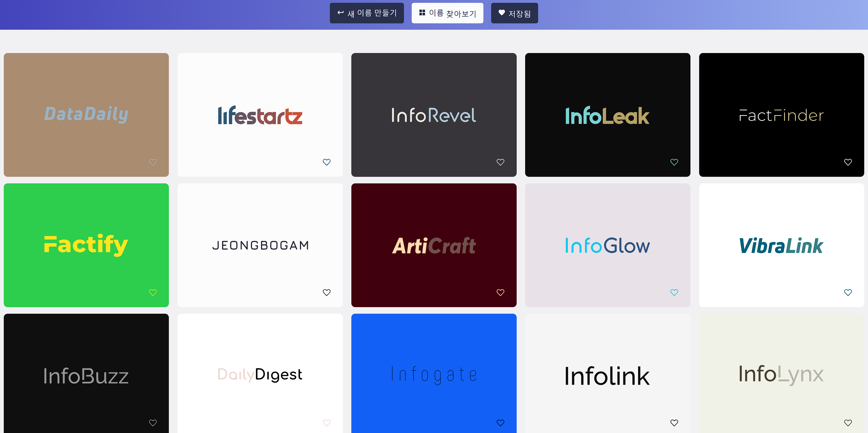Toggle favorite on InfoGlow card

coord(674,292)
